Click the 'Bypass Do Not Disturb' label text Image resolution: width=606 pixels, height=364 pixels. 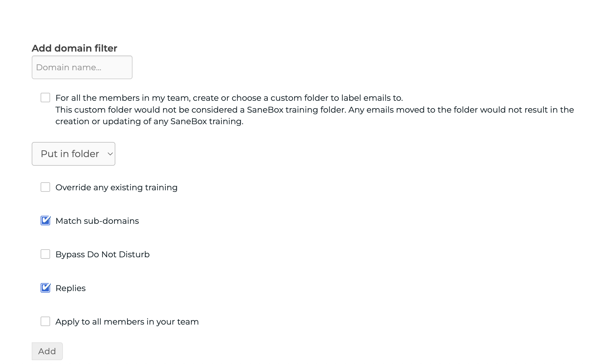coord(103,254)
